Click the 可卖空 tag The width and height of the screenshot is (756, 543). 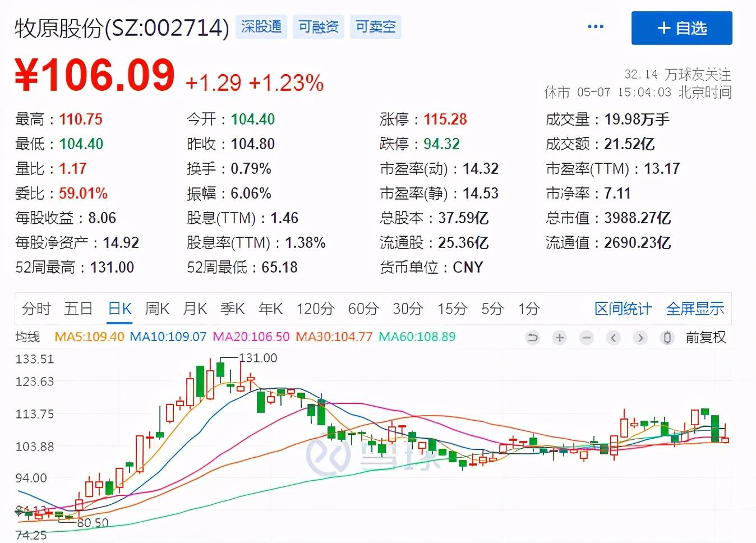[375, 26]
